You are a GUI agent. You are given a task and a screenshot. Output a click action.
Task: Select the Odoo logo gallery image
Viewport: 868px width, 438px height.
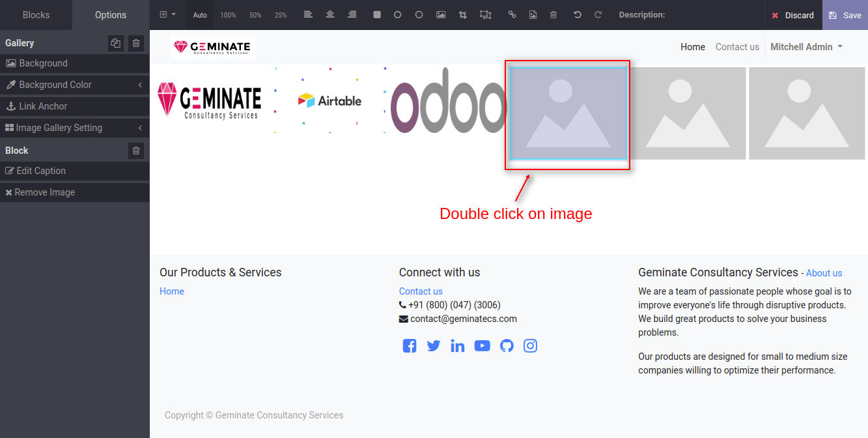tap(448, 100)
